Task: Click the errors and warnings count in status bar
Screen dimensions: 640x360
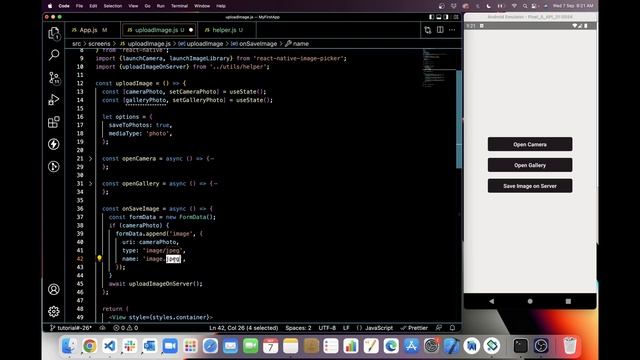Action: (x=125, y=328)
